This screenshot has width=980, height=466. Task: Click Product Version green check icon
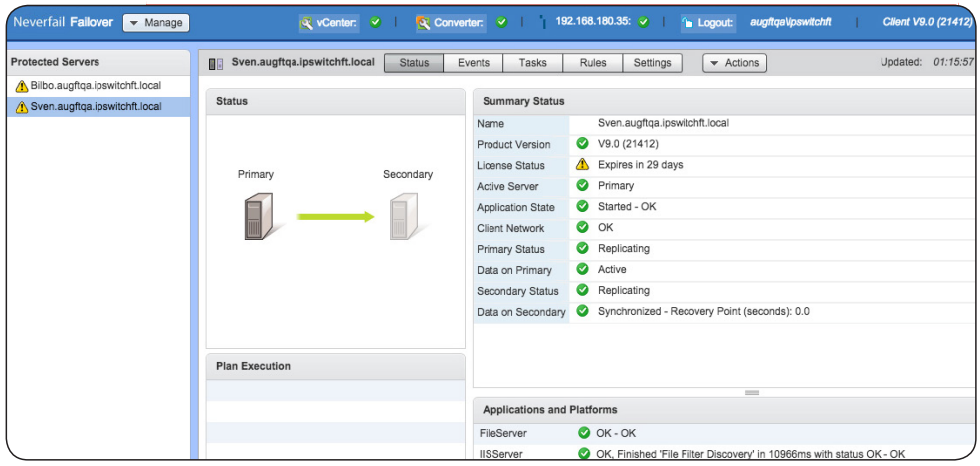point(582,143)
